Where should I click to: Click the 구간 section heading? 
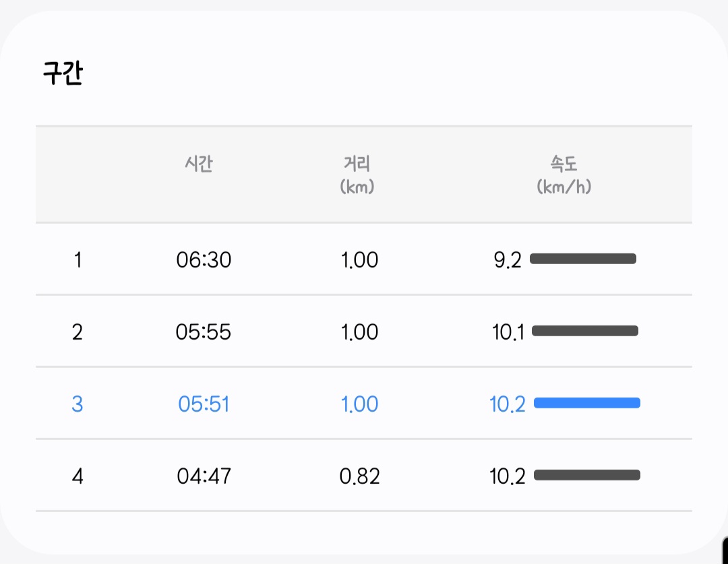pos(63,73)
